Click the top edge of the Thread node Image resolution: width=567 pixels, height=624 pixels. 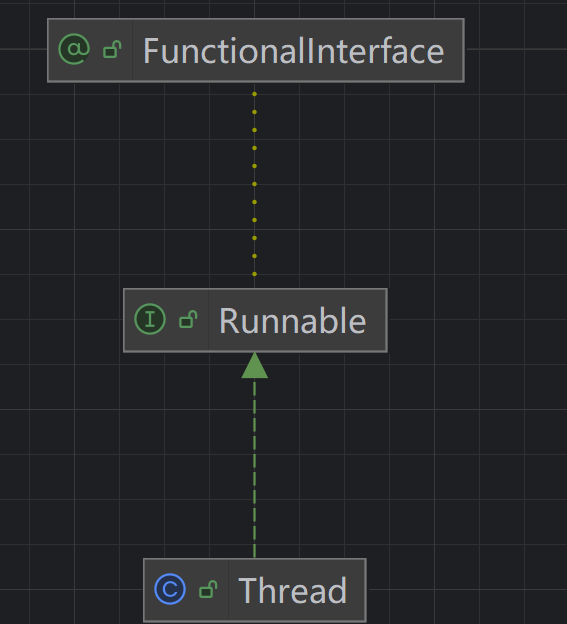point(255,559)
